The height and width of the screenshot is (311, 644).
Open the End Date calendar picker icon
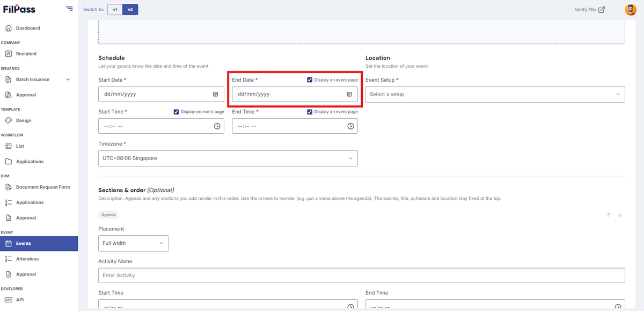349,94
